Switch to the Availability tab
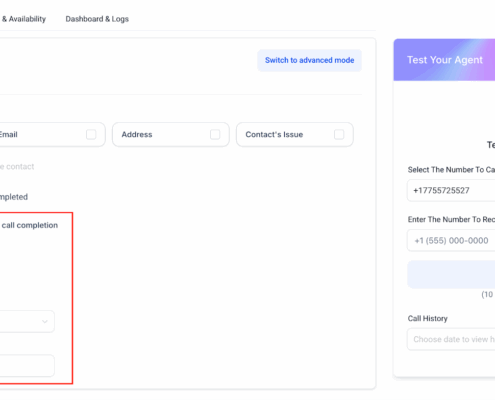 [23, 19]
